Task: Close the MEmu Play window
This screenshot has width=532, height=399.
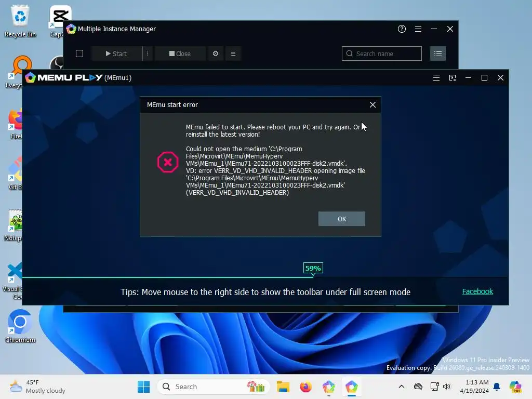Action: coord(500,78)
